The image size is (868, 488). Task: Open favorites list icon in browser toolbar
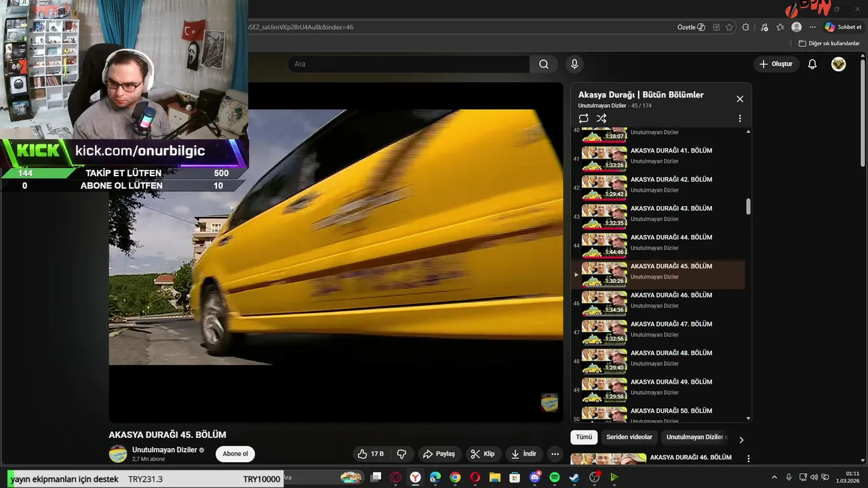coord(781,27)
